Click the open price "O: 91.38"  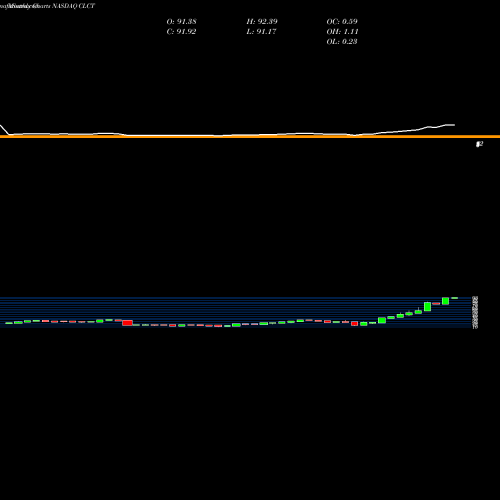pyautogui.click(x=181, y=21)
